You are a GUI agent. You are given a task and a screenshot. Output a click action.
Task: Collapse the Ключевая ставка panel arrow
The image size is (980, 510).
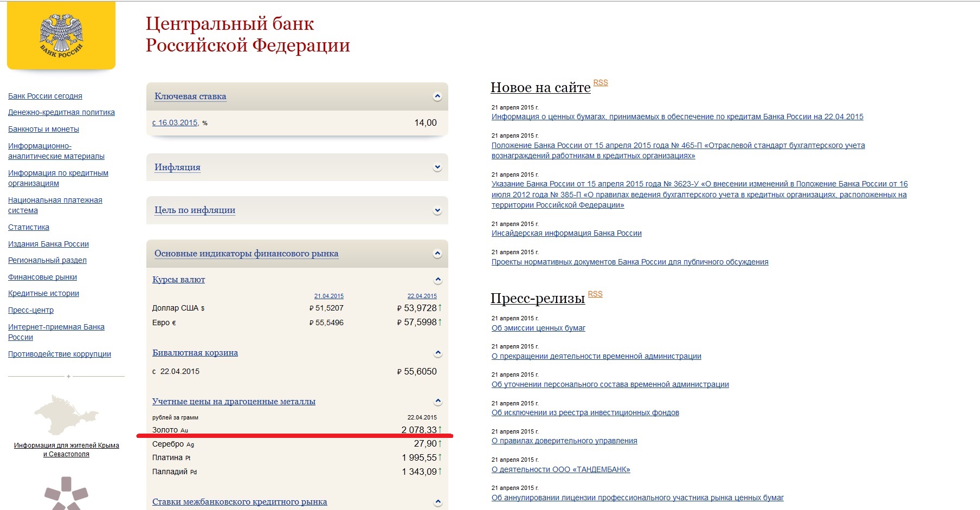[437, 96]
